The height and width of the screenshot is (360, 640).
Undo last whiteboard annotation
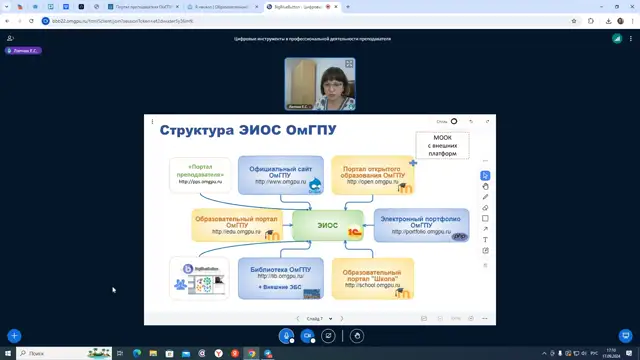point(471,121)
